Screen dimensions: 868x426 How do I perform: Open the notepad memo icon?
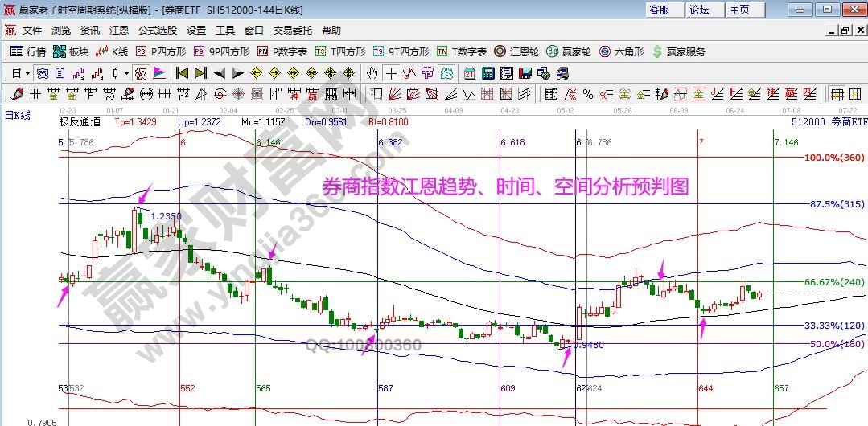point(507,73)
